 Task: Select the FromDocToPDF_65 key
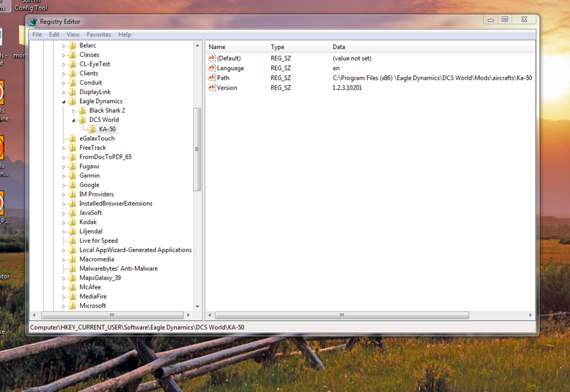click(x=105, y=157)
